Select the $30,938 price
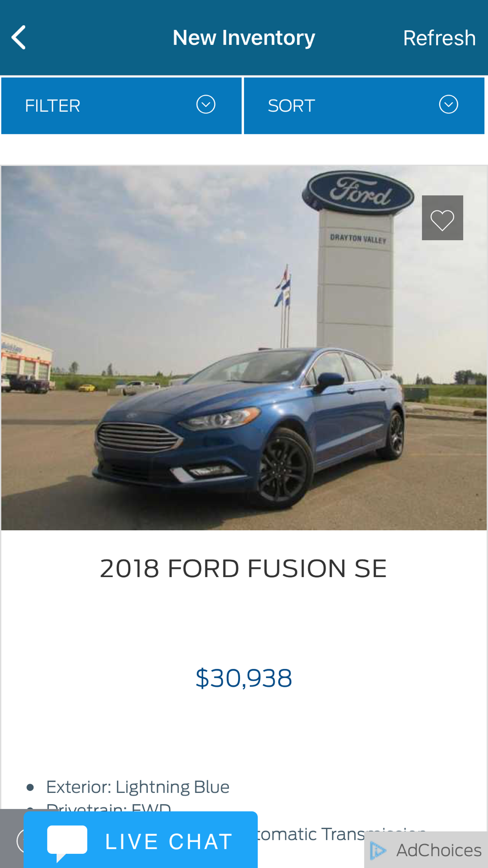The height and width of the screenshot is (868, 488). point(244,678)
